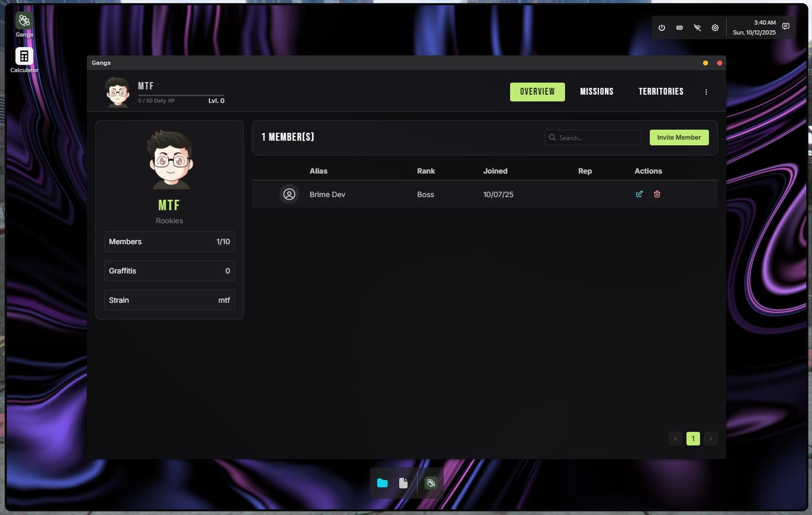812x515 pixels.
Task: Click the small gang avatar beside the XP bar
Action: [x=118, y=92]
